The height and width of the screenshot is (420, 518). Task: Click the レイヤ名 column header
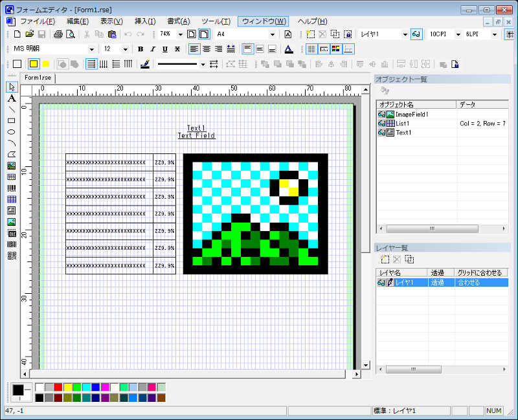tap(402, 272)
